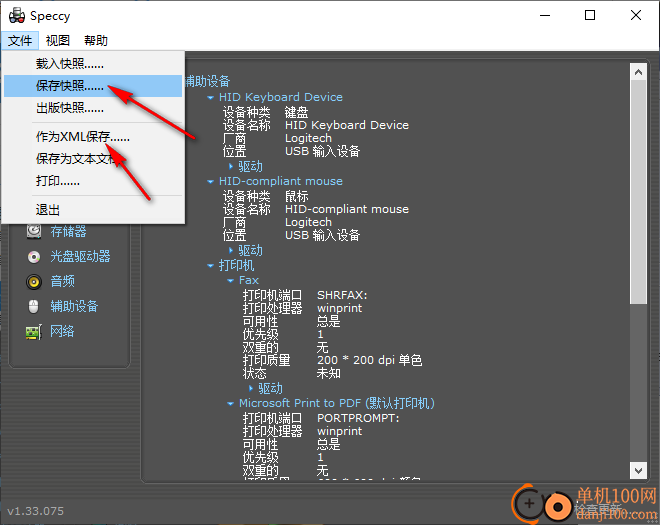Select 退出 menu entry
Screen dimensions: 660x525
point(93,210)
